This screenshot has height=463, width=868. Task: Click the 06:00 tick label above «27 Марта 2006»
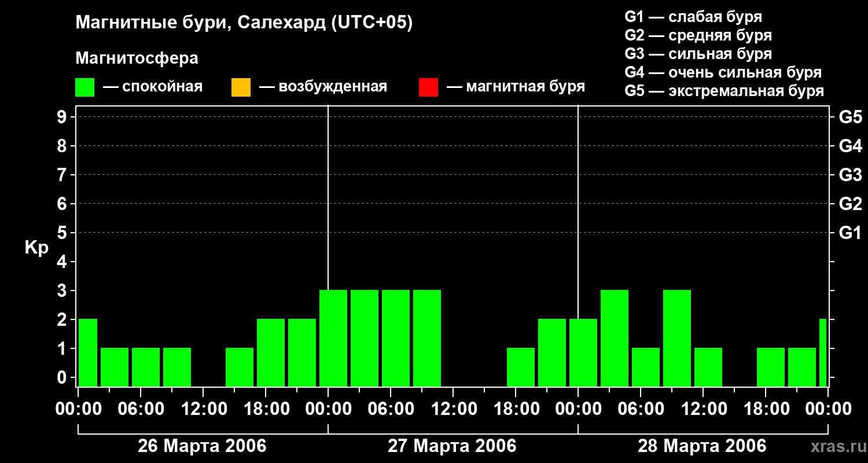click(391, 409)
